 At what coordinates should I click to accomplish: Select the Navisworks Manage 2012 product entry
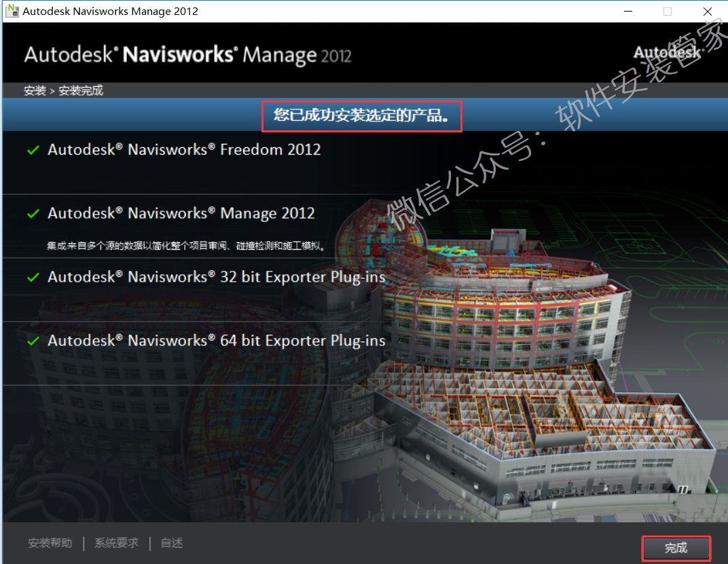click(181, 214)
